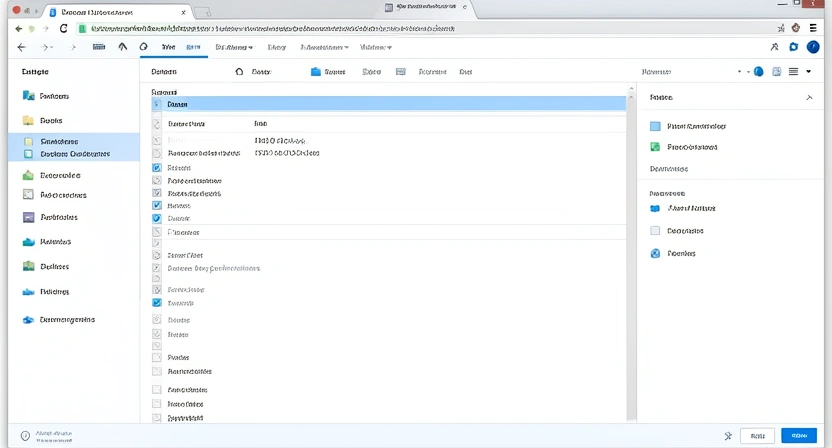The height and width of the screenshot is (448, 832).
Task: Click the white secondary button in the footer
Action: point(758,436)
